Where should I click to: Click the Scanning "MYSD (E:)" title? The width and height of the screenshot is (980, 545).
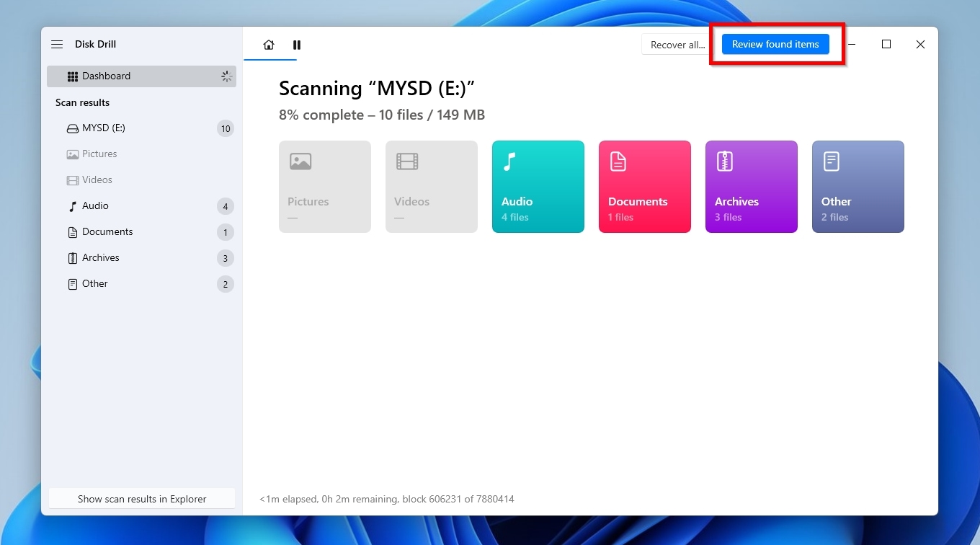[x=377, y=88]
